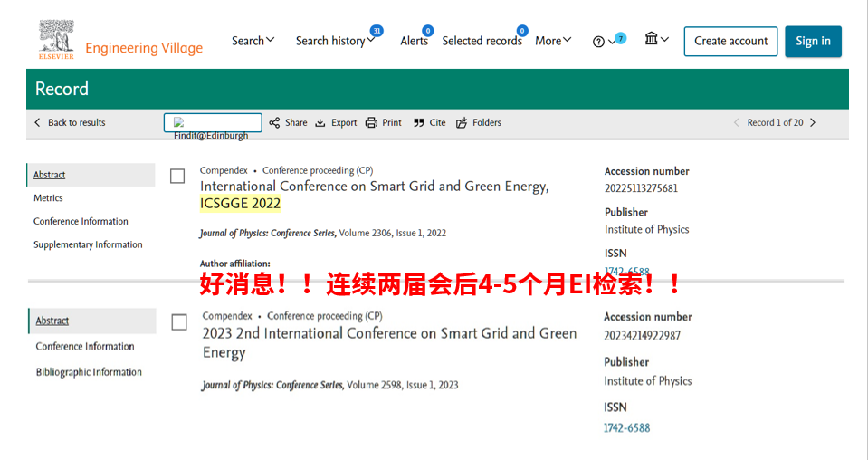
Task: Click the back arrow chevron beside Back to results
Action: tap(37, 122)
